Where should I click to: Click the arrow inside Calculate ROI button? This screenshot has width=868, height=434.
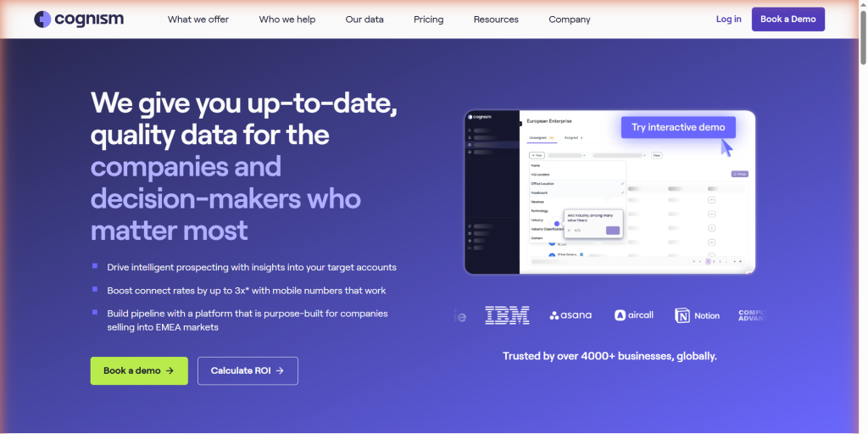(280, 370)
